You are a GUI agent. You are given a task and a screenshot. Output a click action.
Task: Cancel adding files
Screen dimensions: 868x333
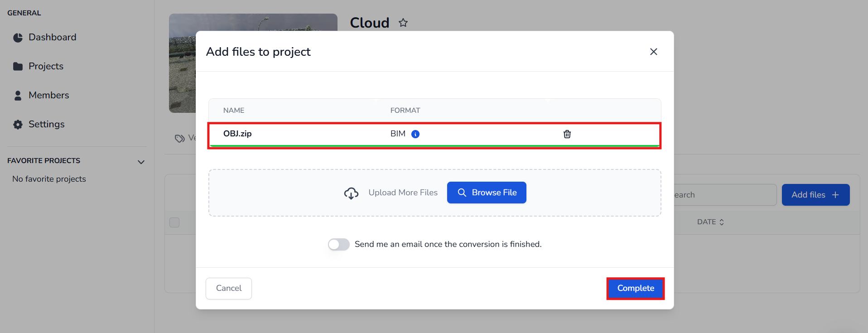(x=229, y=288)
